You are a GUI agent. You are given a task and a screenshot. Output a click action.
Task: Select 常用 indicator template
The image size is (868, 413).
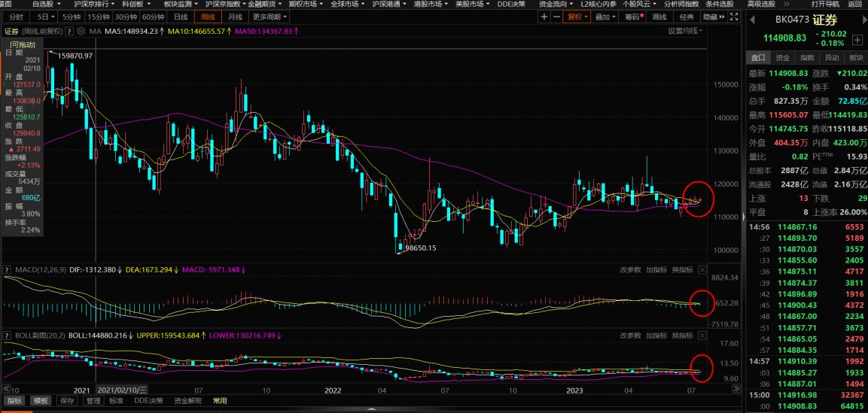pos(221,401)
